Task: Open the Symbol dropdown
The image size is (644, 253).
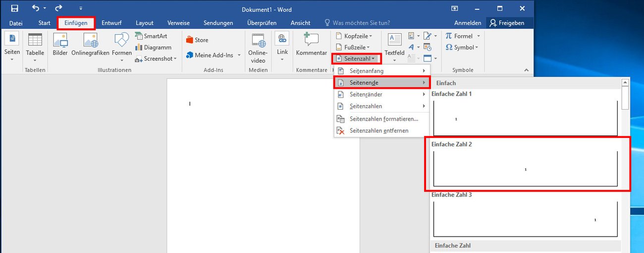Action: click(462, 48)
